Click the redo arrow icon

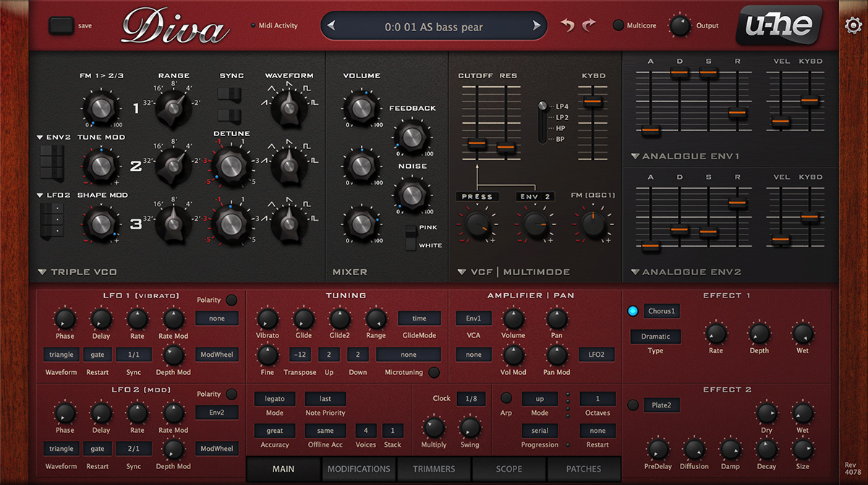click(589, 25)
